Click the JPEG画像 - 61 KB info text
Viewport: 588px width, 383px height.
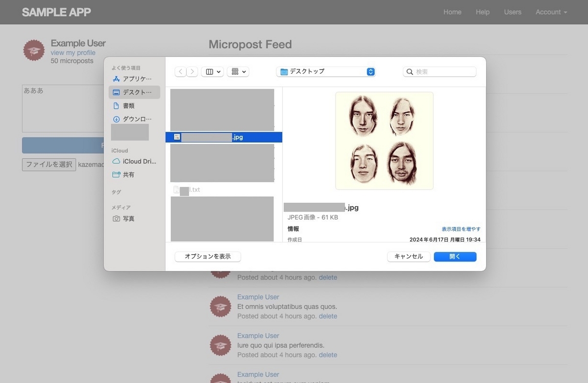tap(313, 217)
